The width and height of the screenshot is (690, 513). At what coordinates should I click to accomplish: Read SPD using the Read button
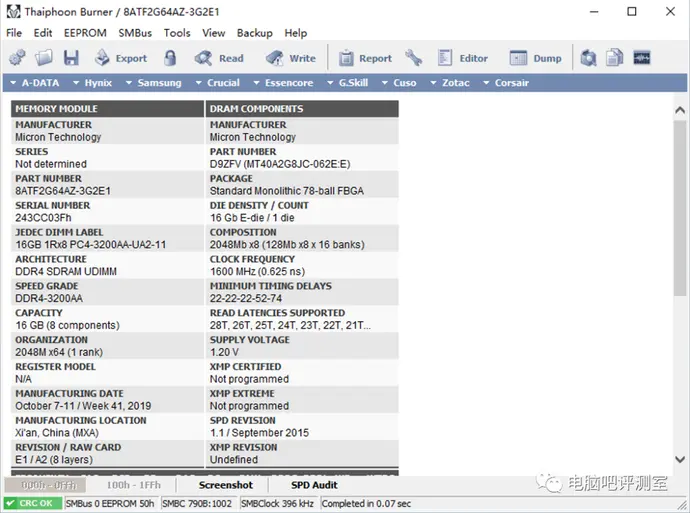coord(219,58)
